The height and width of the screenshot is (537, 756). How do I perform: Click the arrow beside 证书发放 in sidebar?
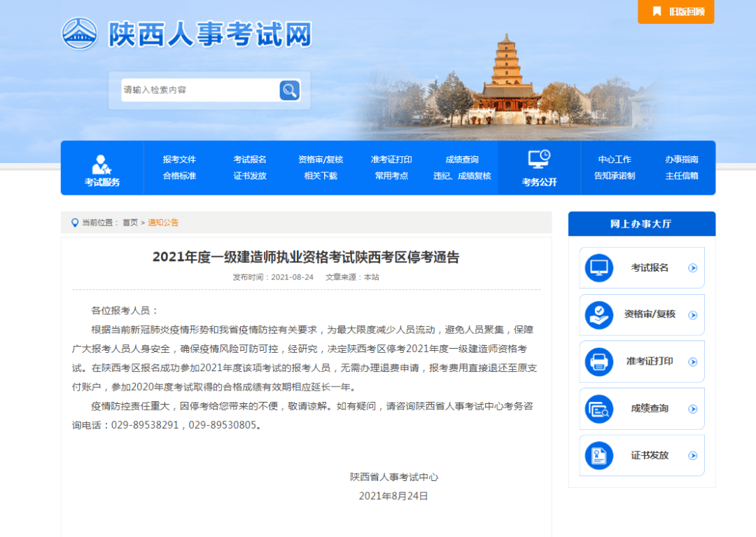click(694, 455)
